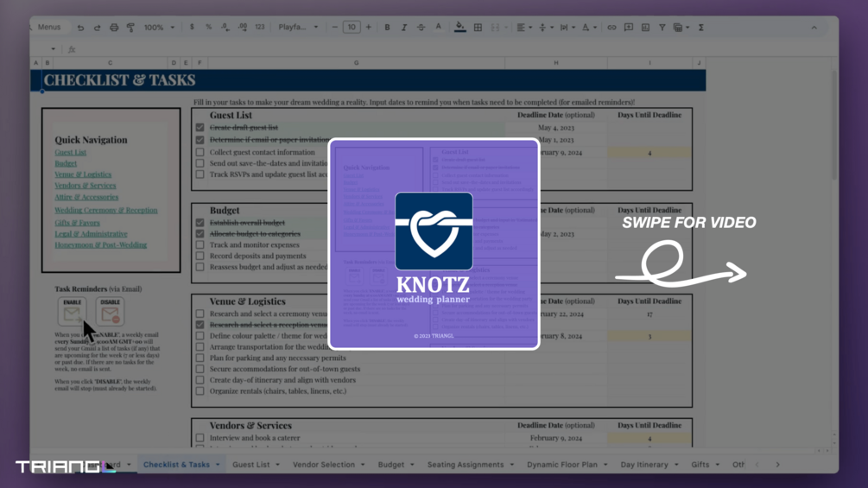Viewport: 868px width, 488px height.
Task: Click the Merge cells icon
Action: [496, 27]
